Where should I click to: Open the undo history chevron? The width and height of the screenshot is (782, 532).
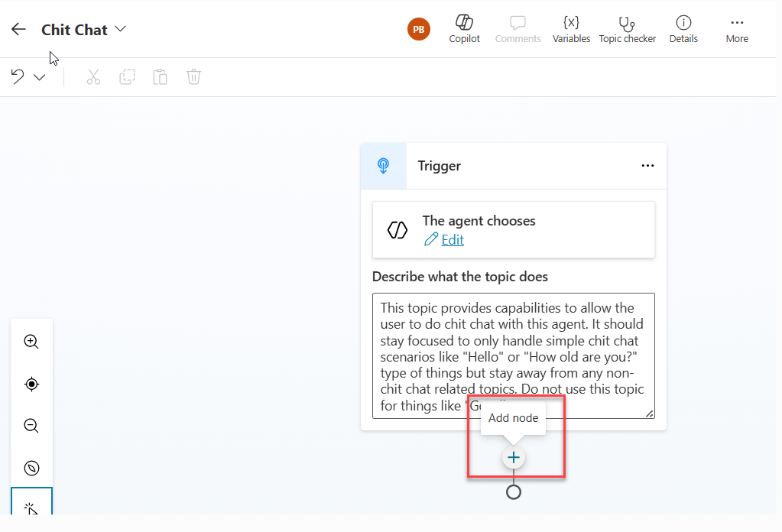click(x=38, y=76)
